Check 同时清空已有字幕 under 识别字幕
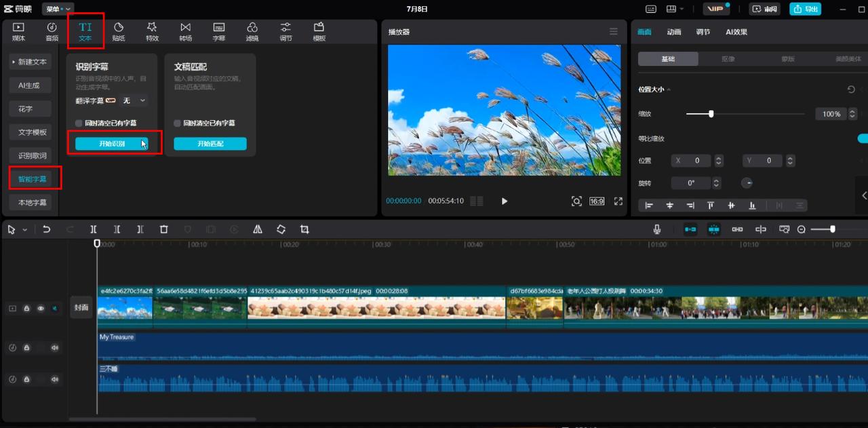This screenshot has width=868, height=428. pyautogui.click(x=79, y=123)
